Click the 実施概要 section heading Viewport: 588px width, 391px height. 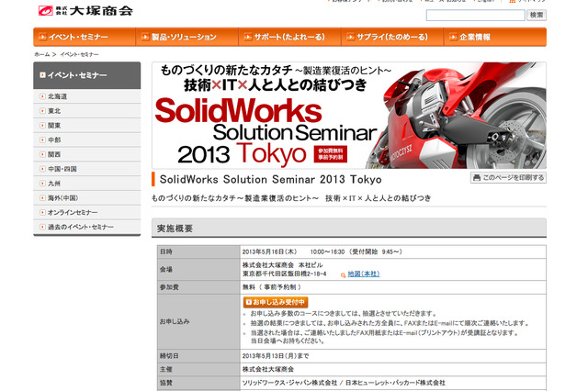pyautogui.click(x=175, y=228)
